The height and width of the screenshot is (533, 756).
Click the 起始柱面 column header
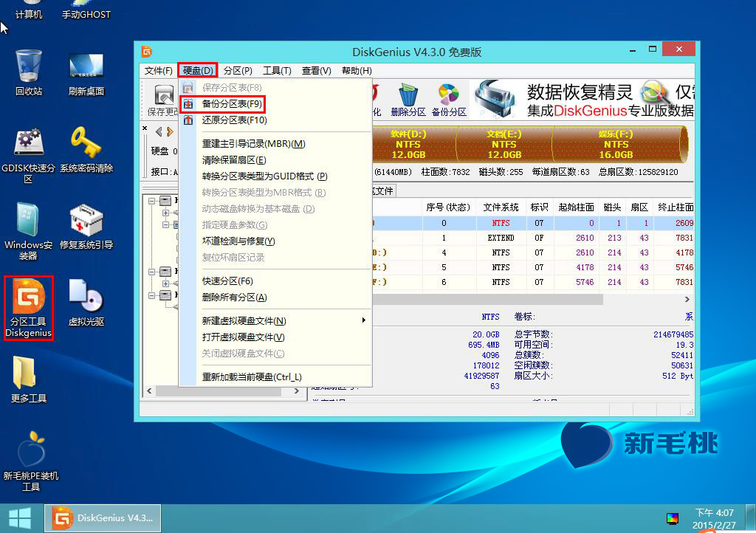coord(576,207)
